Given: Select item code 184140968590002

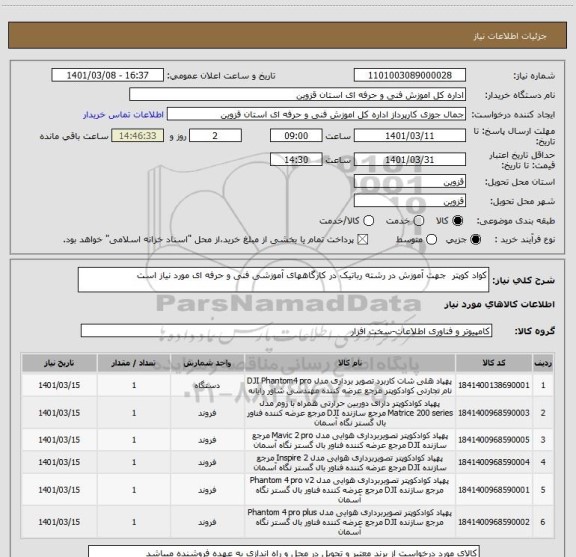Looking at the screenshot, I should pos(494,522).
